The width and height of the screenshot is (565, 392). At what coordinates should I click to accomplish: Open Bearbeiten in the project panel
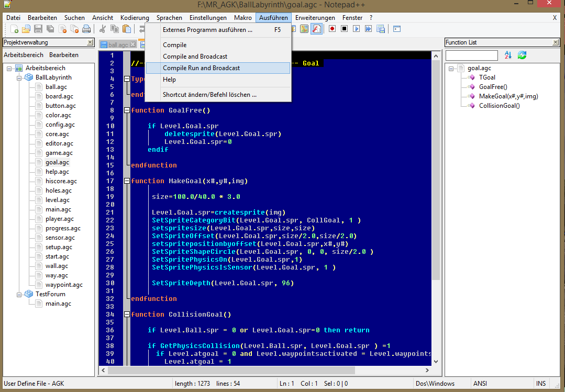(64, 55)
